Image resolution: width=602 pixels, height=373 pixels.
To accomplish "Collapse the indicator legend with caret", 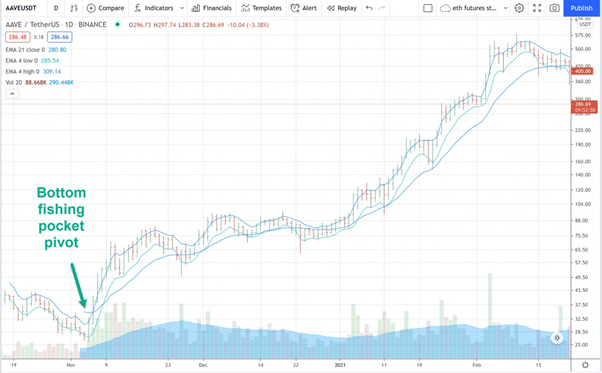I will click(x=12, y=94).
